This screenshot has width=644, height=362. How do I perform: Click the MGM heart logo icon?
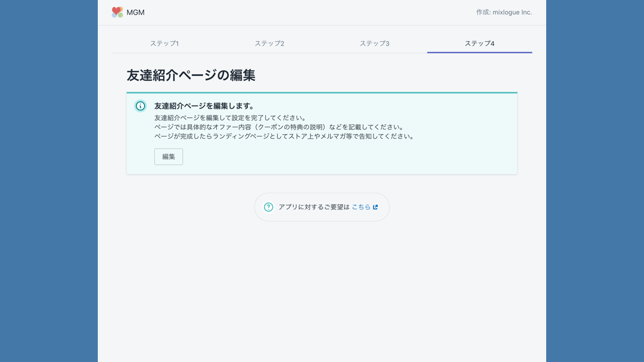pos(117,12)
